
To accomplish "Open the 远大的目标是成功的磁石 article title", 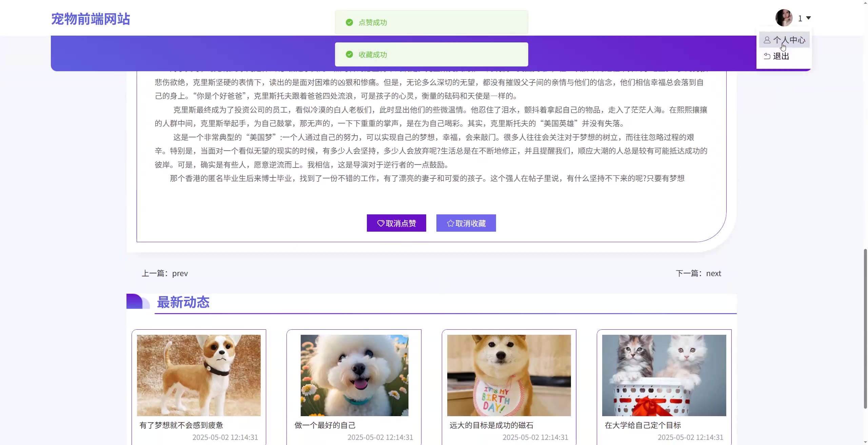I will coord(491,425).
